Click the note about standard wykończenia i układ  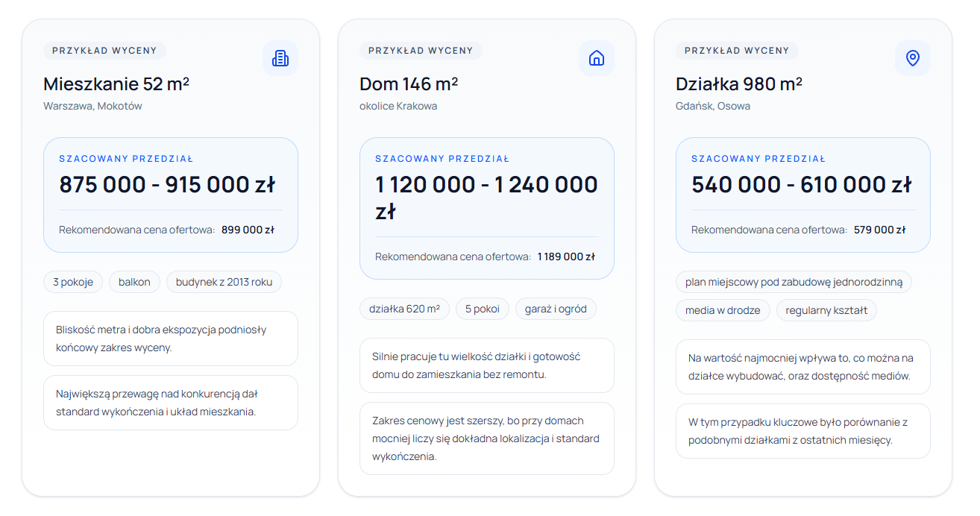click(x=171, y=403)
